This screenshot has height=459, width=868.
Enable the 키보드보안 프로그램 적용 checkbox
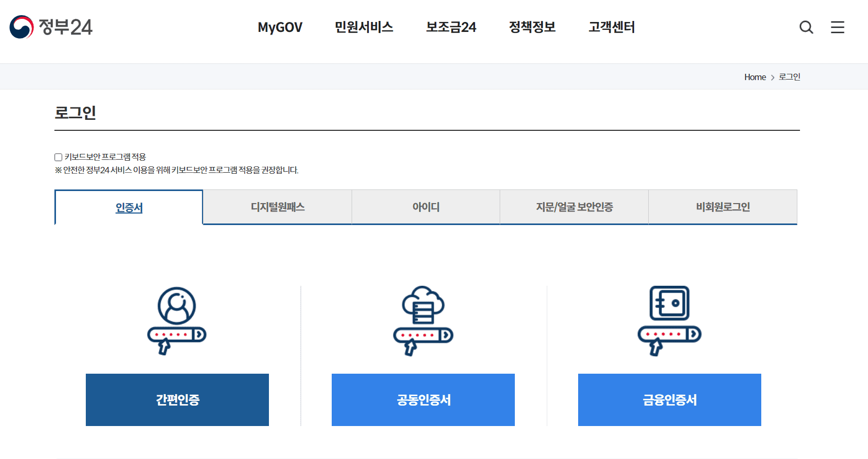[59, 157]
